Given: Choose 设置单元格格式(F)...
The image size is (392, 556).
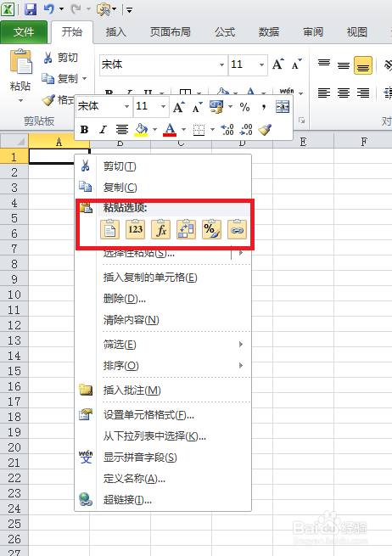Looking at the screenshot, I should click(x=163, y=415).
